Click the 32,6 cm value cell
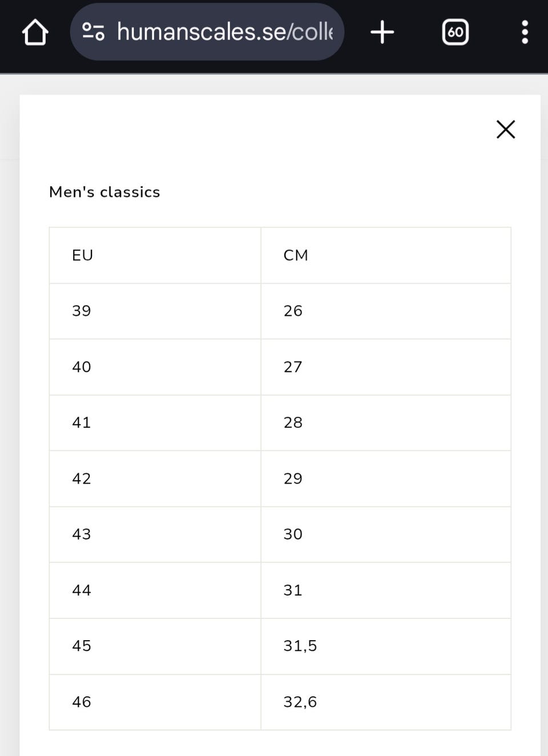The image size is (548, 756). pos(300,702)
